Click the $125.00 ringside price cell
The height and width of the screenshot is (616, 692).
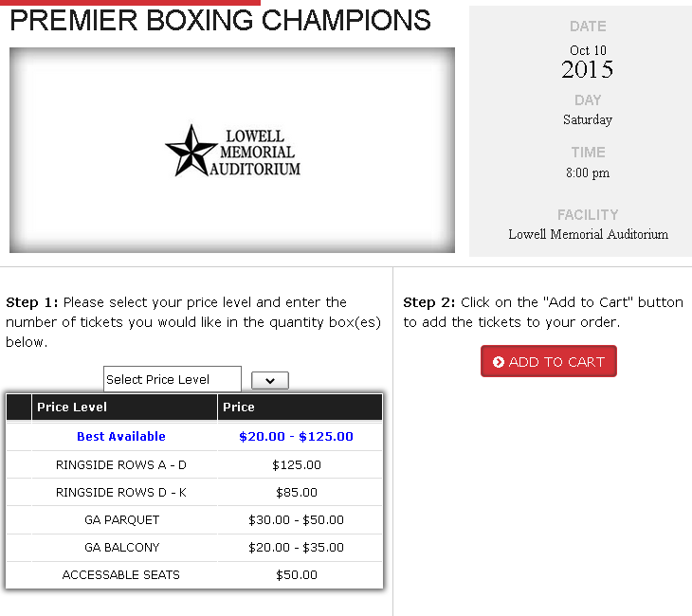click(x=297, y=464)
